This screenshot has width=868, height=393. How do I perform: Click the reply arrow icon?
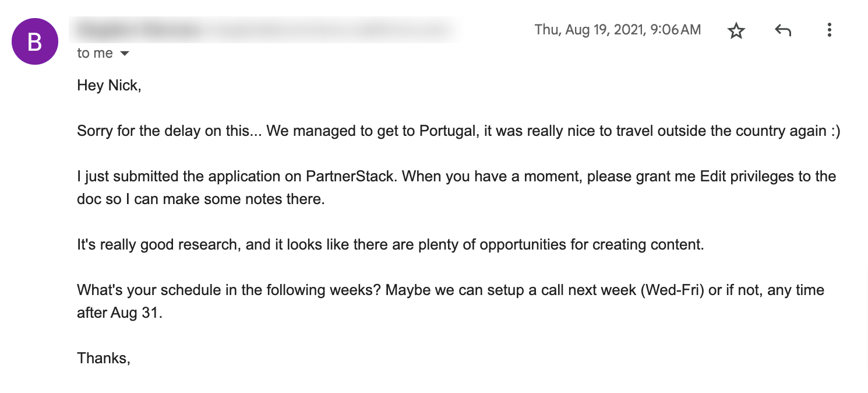coord(783,30)
